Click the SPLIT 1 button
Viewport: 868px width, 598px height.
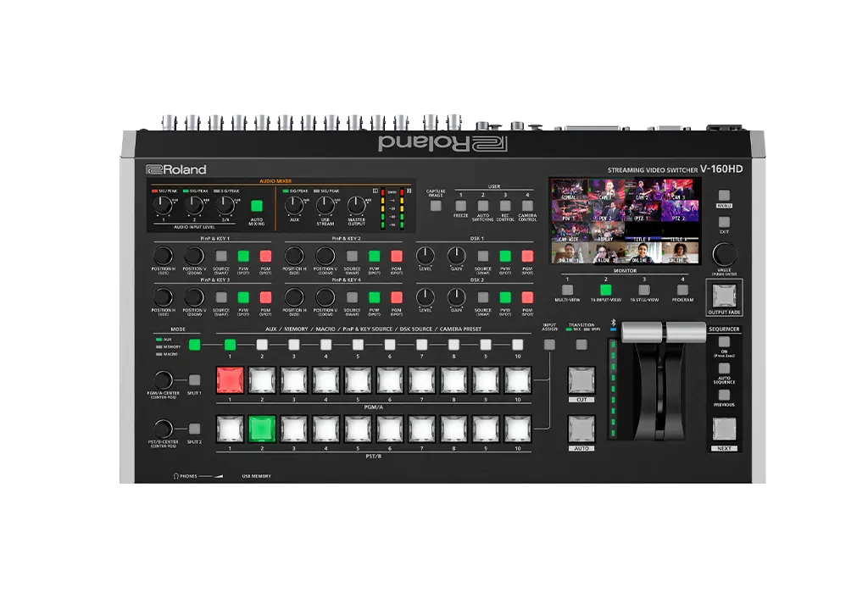point(194,380)
